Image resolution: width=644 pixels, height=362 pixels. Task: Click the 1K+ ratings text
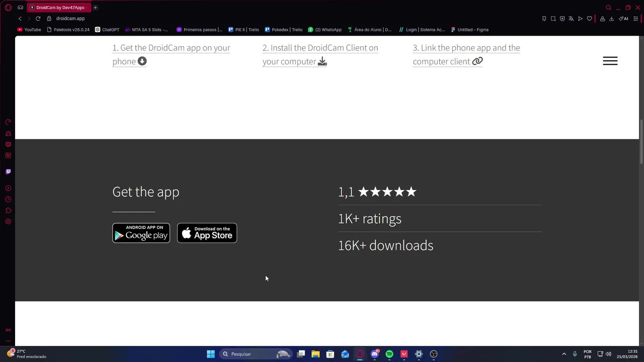(369, 219)
